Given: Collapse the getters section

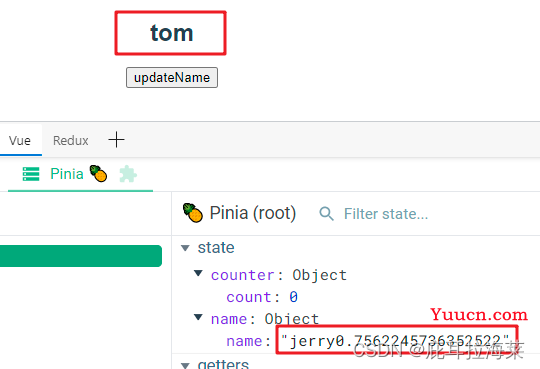Looking at the screenshot, I should (x=185, y=365).
